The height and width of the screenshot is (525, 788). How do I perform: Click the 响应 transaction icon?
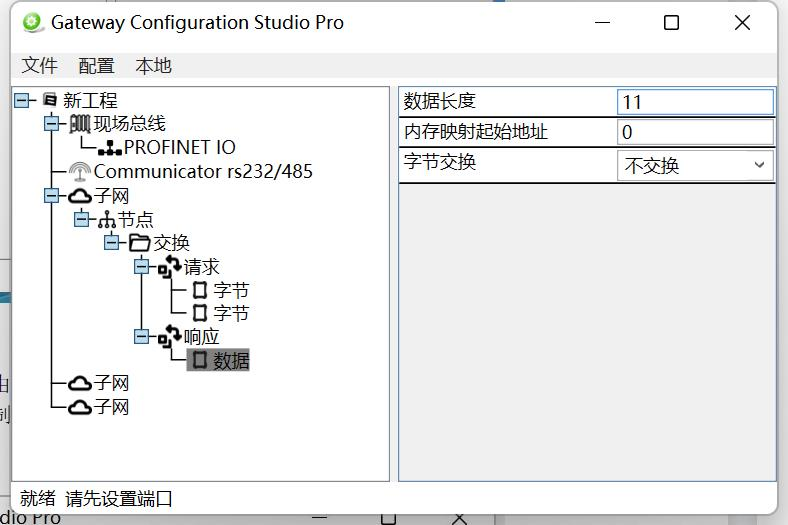click(x=169, y=336)
